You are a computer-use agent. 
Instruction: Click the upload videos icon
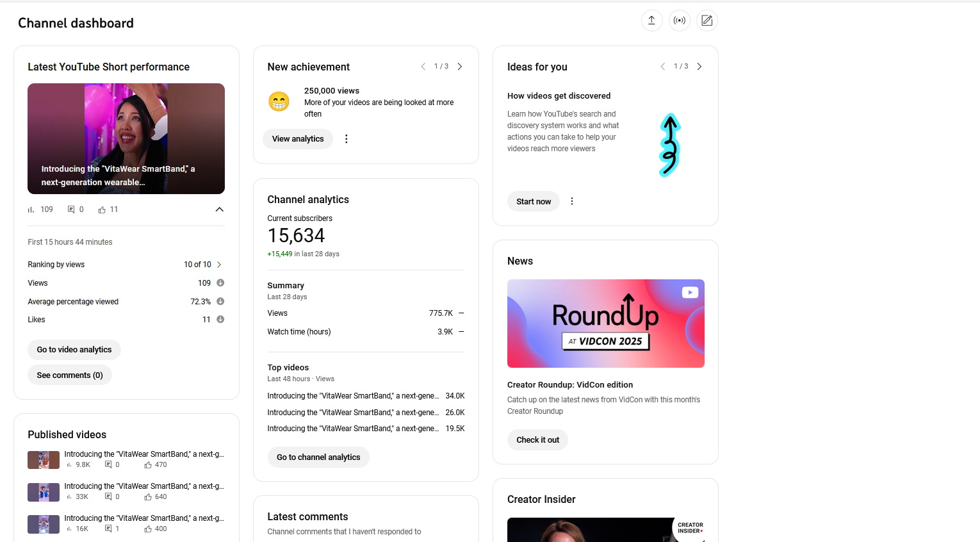click(651, 21)
